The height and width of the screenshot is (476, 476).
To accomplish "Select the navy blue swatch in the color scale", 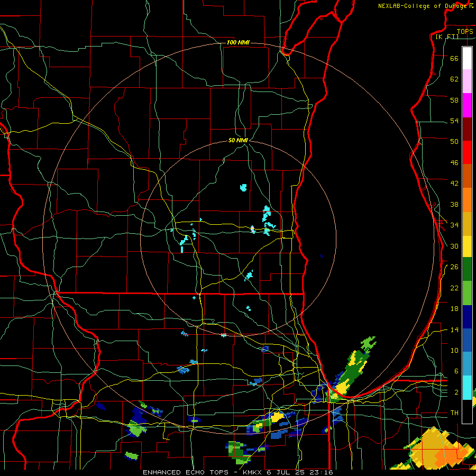I will 467,317.
